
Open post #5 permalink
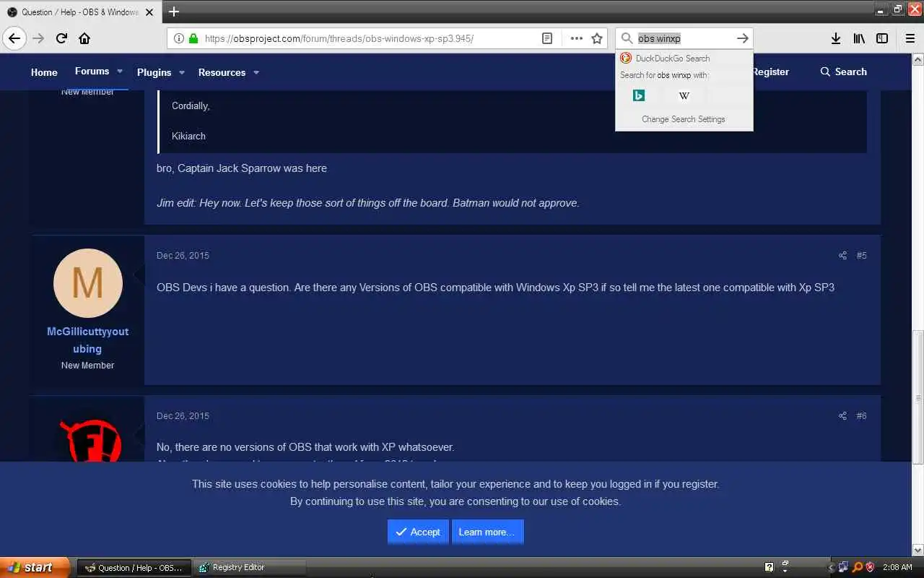point(861,255)
